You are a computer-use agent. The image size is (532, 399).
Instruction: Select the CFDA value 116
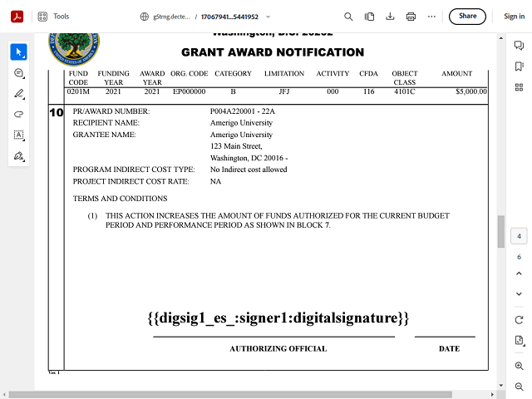(x=368, y=91)
